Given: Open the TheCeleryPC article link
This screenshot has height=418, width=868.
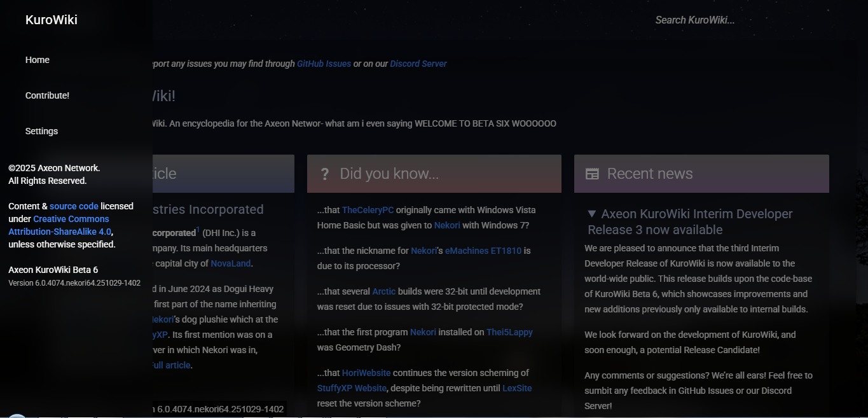Looking at the screenshot, I should [368, 210].
